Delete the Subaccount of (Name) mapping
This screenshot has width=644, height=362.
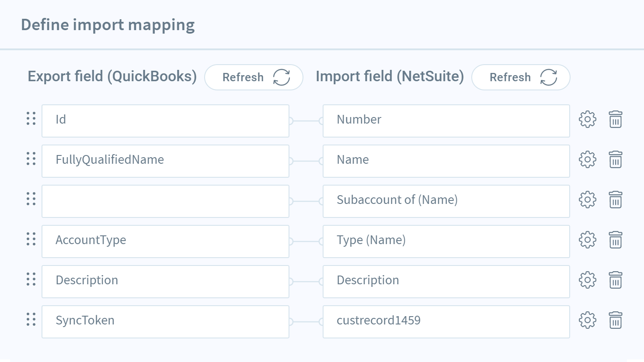616,200
